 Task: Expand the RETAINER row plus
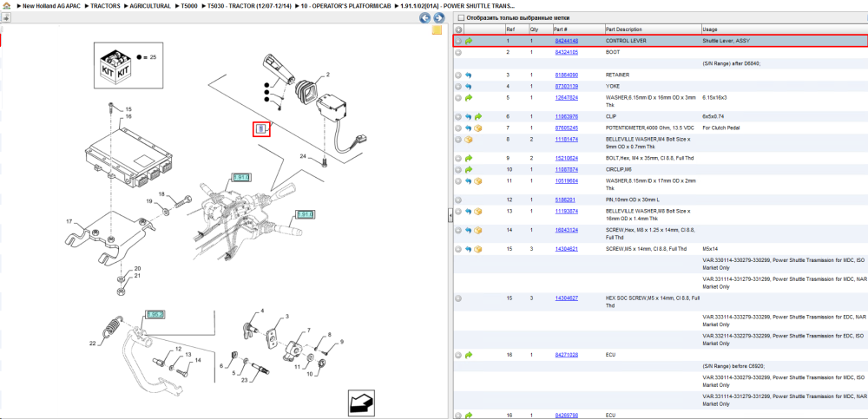pos(459,75)
